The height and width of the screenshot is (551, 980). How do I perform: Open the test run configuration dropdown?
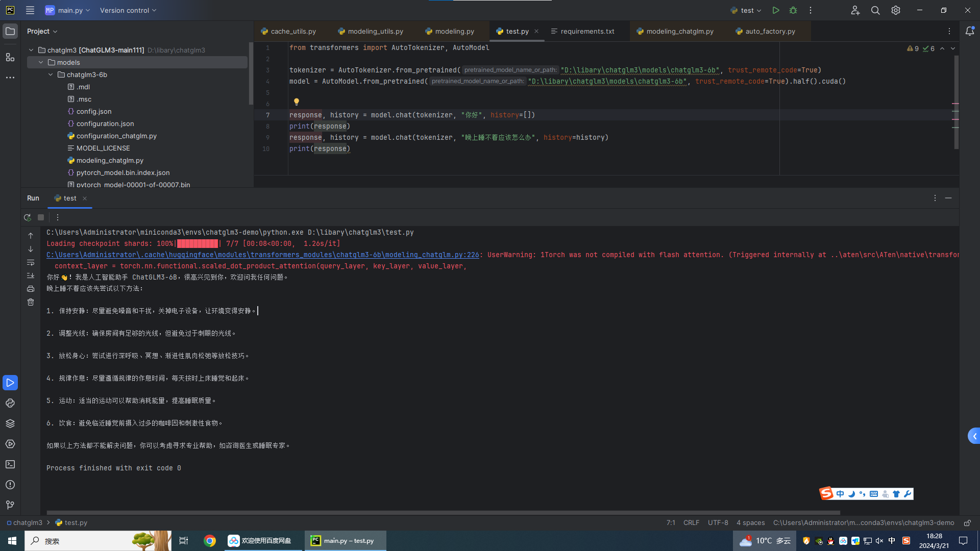(x=746, y=10)
